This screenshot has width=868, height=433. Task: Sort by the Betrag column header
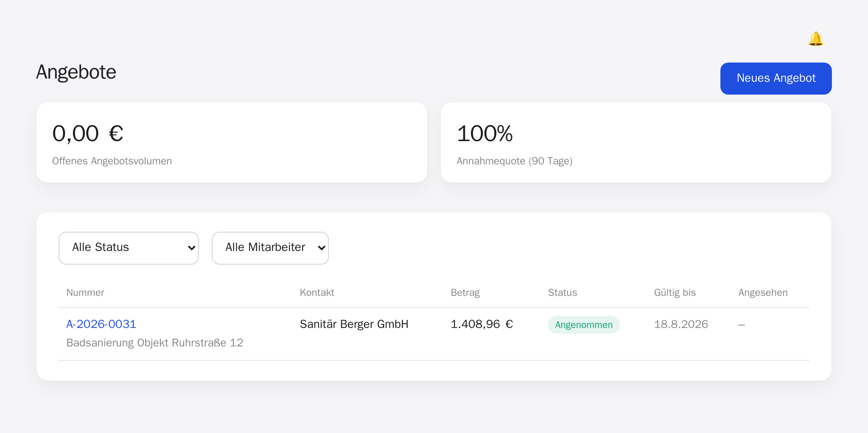pos(465,293)
